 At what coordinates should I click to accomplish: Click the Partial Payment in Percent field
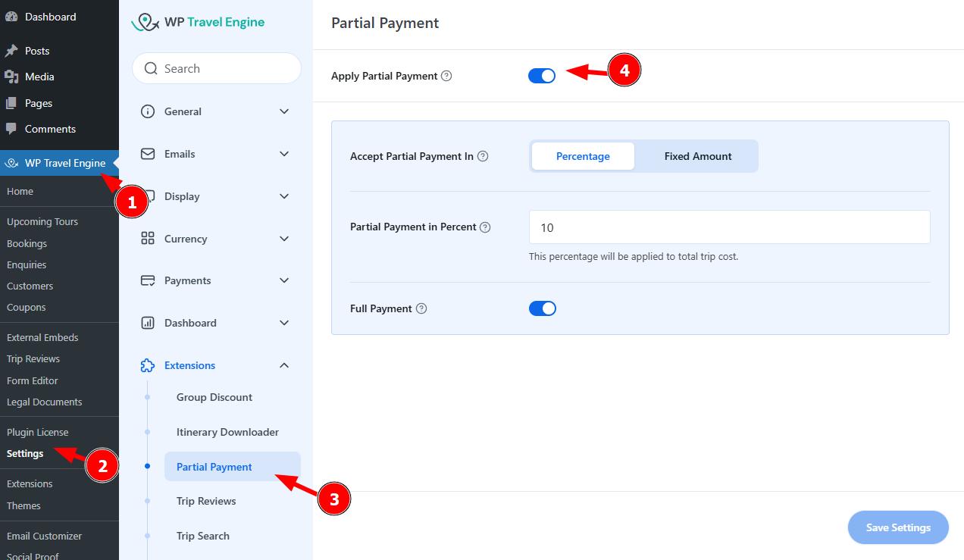[729, 227]
